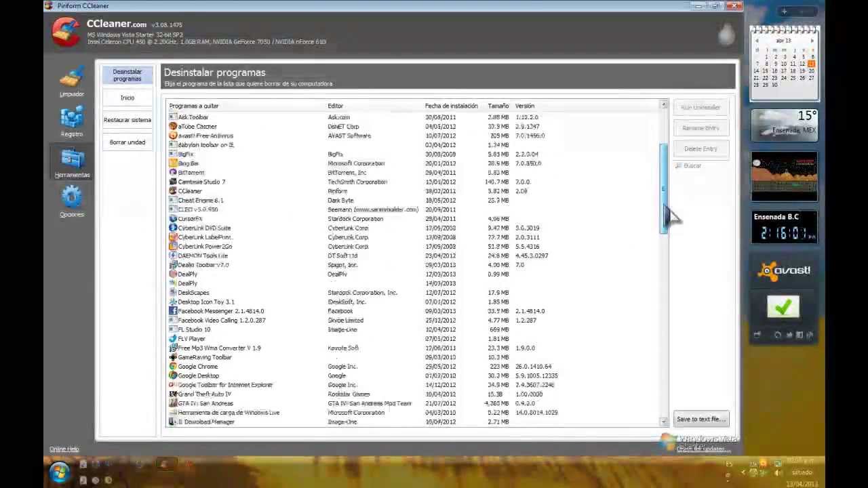This screenshot has width=868, height=488.
Task: Click the desktop calendar gadget
Action: coord(785,63)
